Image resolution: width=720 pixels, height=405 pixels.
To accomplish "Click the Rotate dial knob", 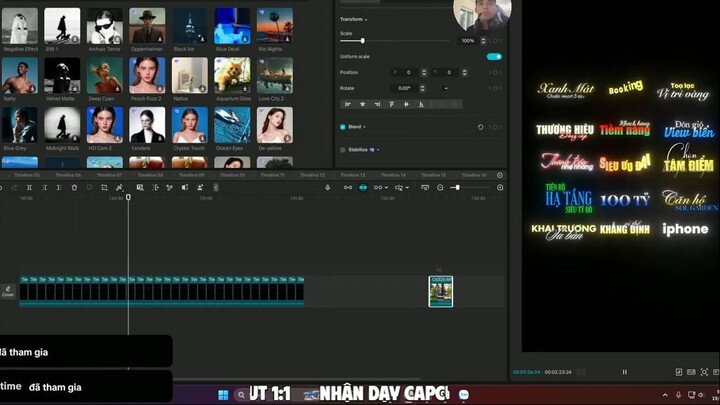I will (x=445, y=88).
